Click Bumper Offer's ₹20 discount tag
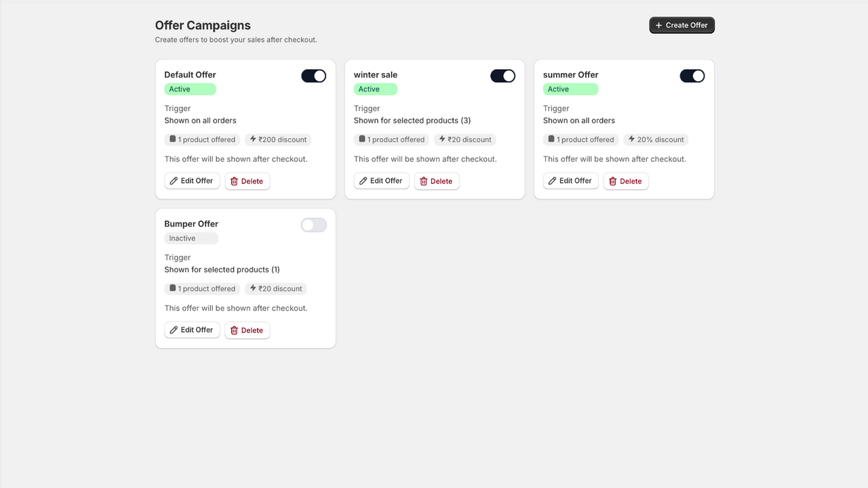The image size is (868, 488). [276, 289]
